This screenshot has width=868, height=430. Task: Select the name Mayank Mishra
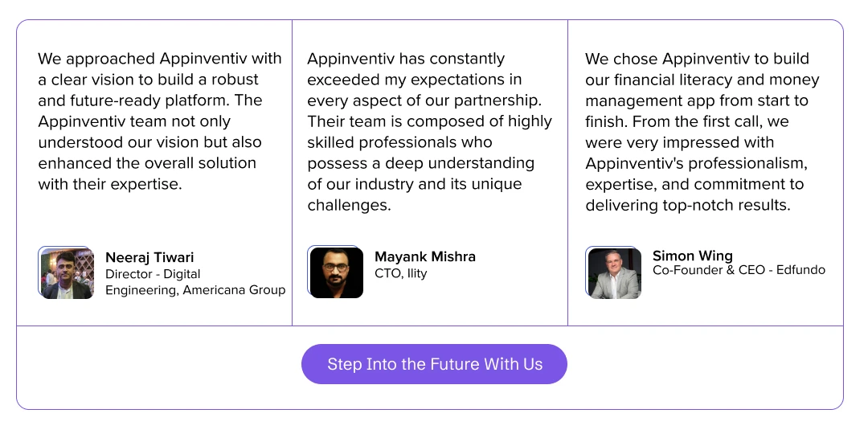(x=425, y=256)
